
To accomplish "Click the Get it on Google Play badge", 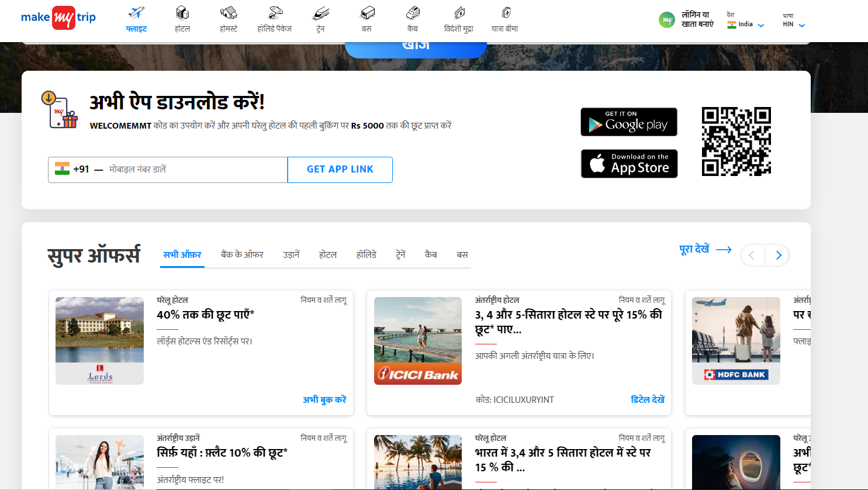I will 629,122.
